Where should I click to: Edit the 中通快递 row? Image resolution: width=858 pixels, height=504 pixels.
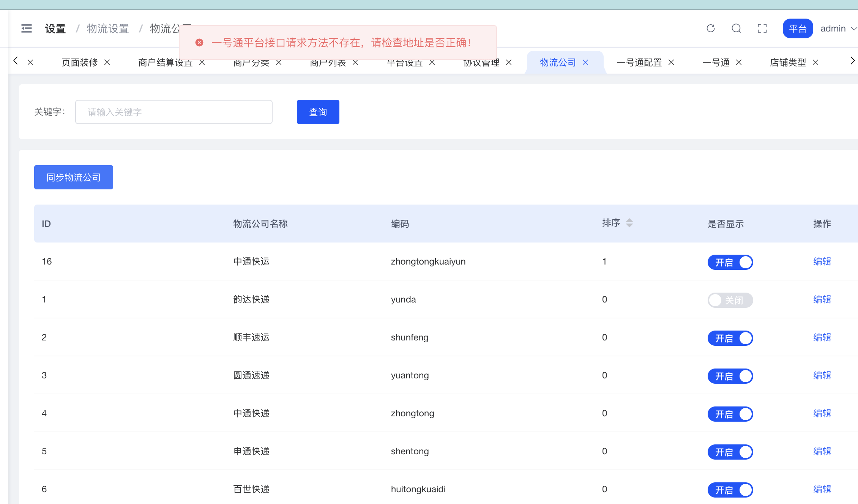point(822,413)
